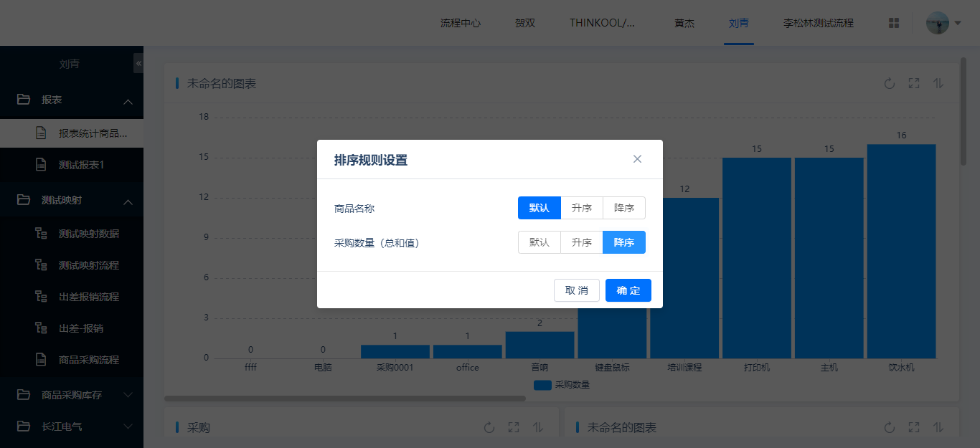Refresh the lower-right 未命名的图表 chart
The image size is (980, 448).
890,427
